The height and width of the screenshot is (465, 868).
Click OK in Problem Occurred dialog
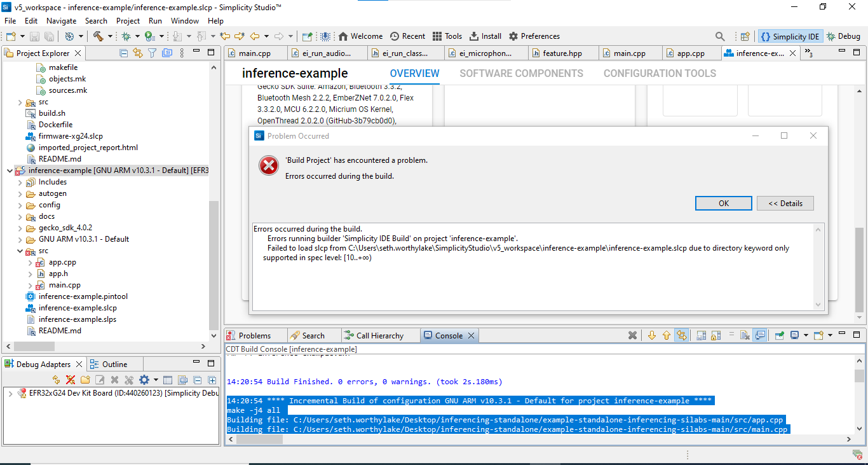(x=724, y=204)
